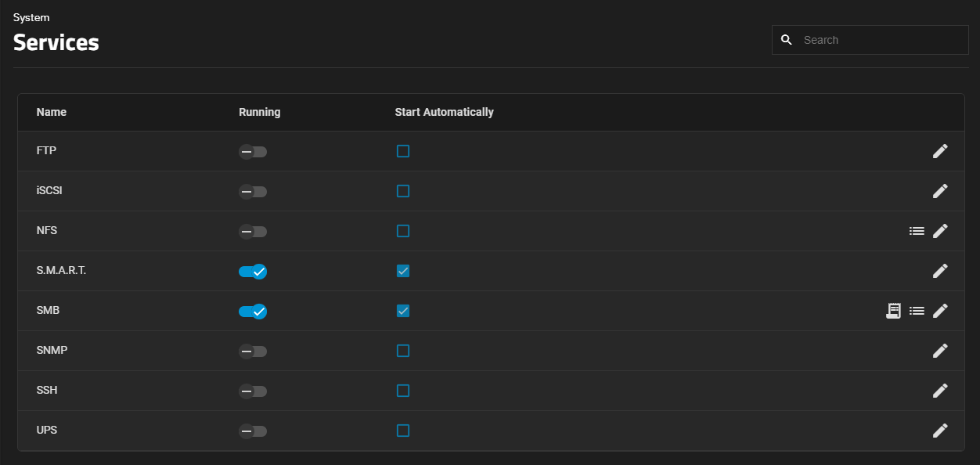
Task: Edit the FTP service configuration
Action: coord(940,151)
